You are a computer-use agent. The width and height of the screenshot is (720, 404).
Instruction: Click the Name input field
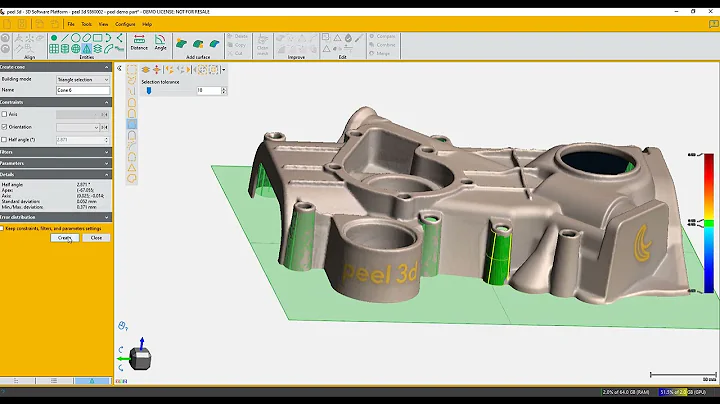click(83, 90)
